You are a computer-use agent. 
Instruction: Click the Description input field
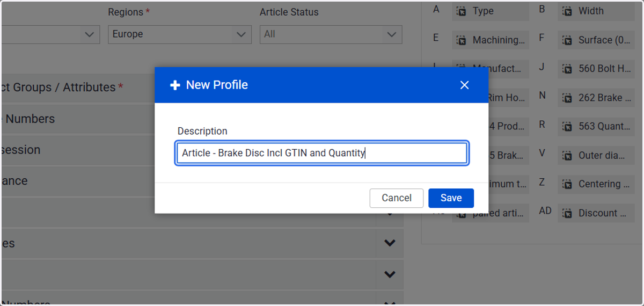tap(322, 153)
